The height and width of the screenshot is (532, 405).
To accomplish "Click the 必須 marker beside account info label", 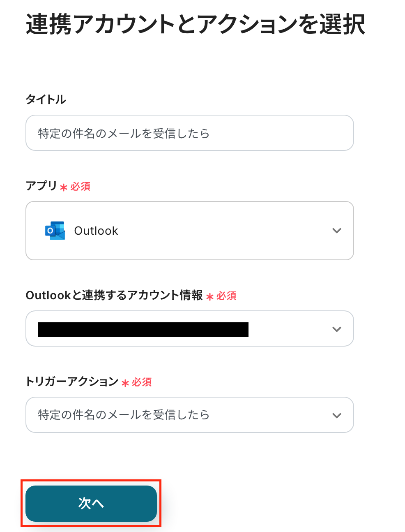I will (226, 296).
